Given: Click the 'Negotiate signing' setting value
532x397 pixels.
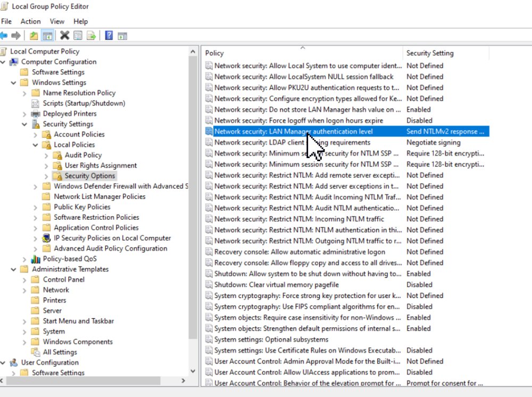Looking at the screenshot, I should pos(433,143).
